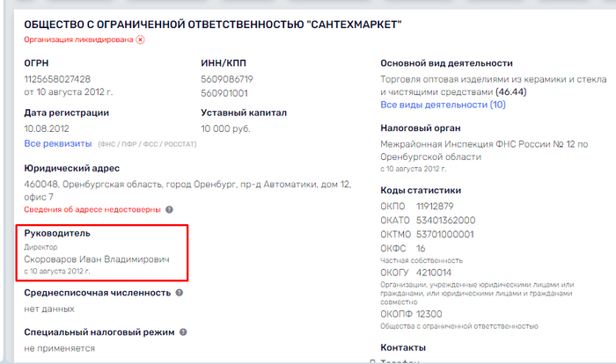The image size is (616, 364).
Task: Click the OGRN date от 10 августа 2012 г.
Action: coord(69,92)
